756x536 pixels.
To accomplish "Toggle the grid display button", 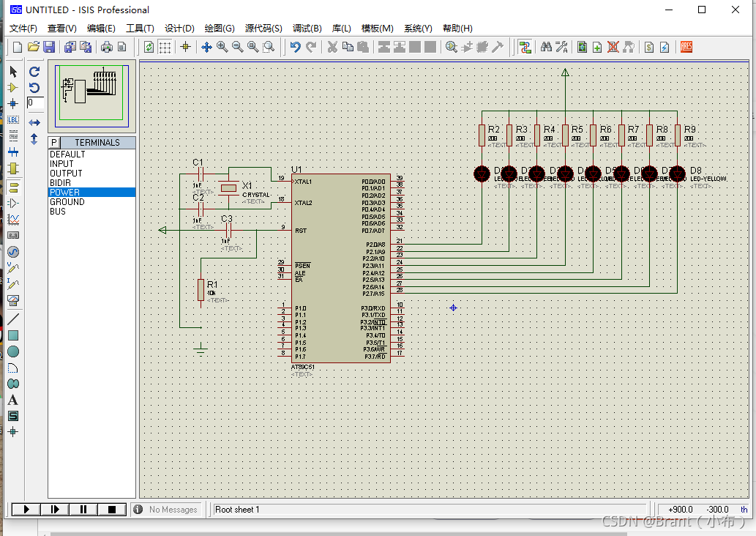I will pyautogui.click(x=165, y=47).
